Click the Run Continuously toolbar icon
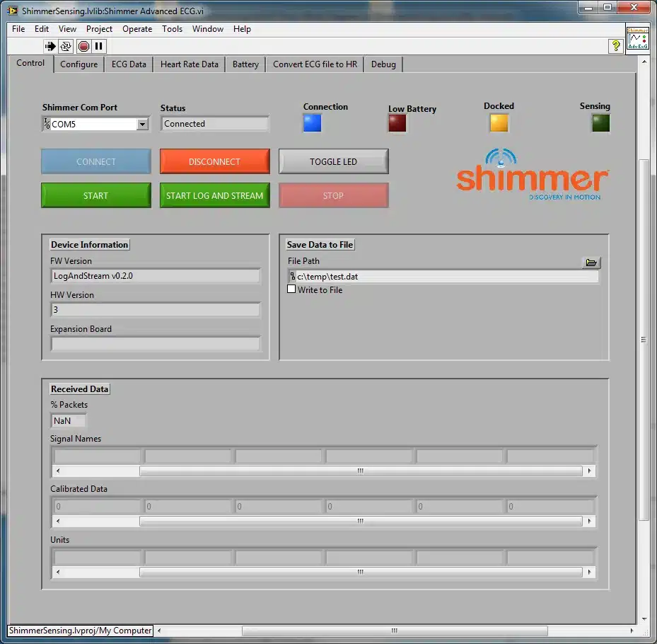The width and height of the screenshot is (657, 644). [66, 46]
